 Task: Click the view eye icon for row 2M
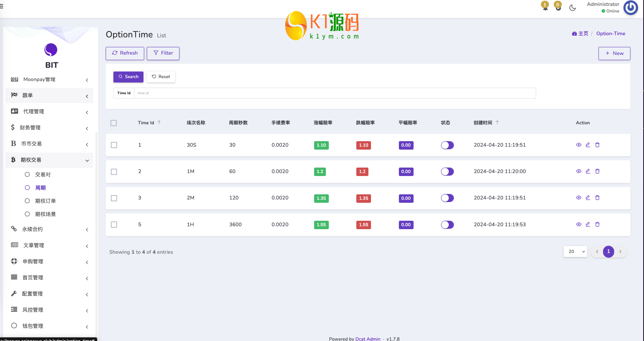579,198
